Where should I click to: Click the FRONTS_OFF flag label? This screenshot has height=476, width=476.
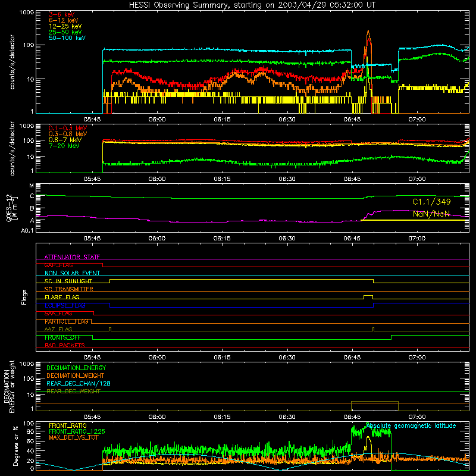point(62,337)
